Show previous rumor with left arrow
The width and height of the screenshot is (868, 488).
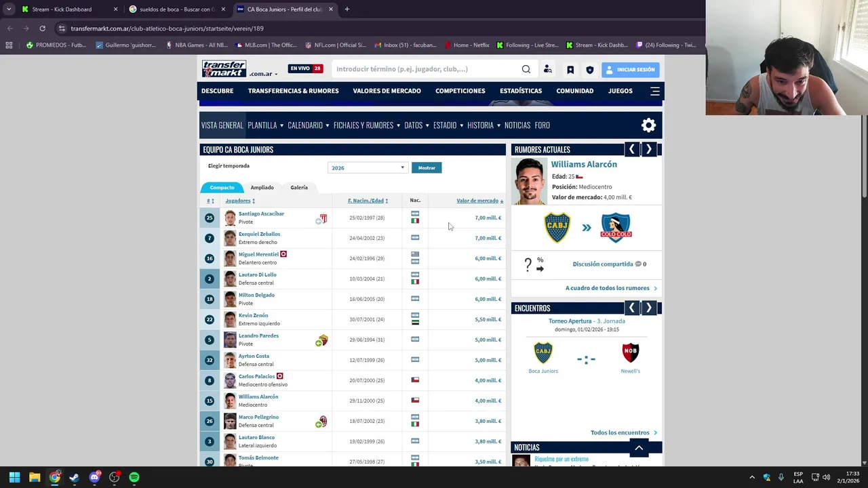pyautogui.click(x=632, y=149)
